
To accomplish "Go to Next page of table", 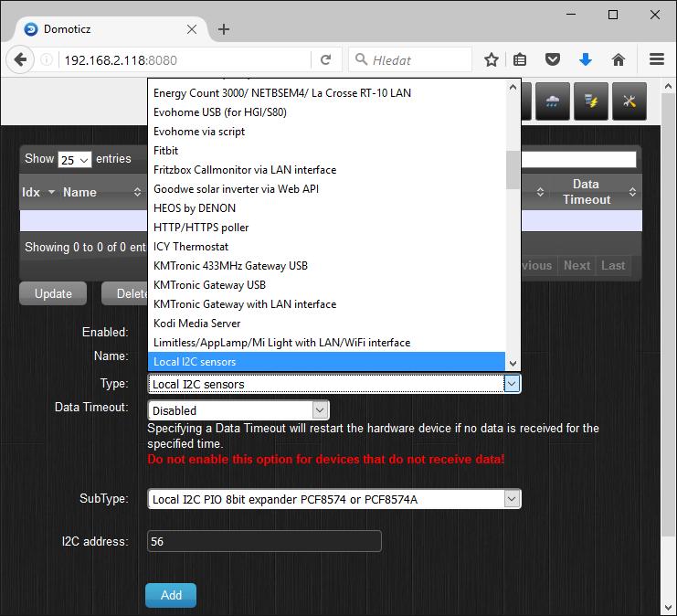I will pyautogui.click(x=577, y=265).
